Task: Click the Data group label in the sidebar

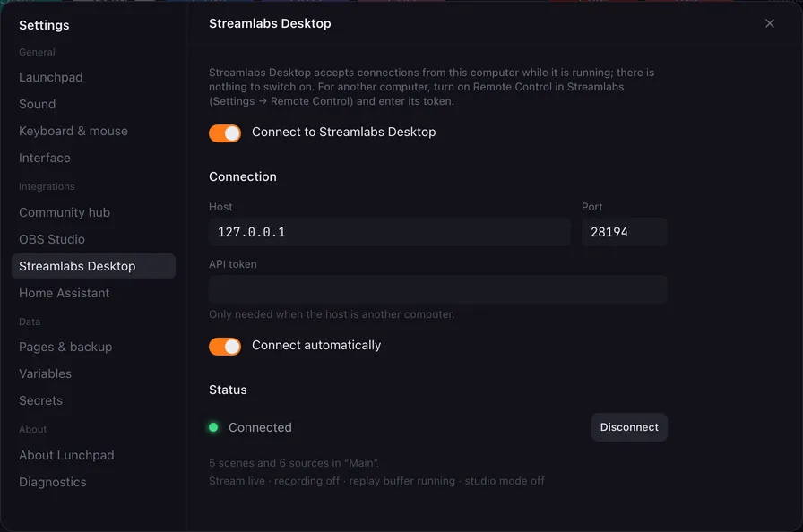Action: pos(30,322)
